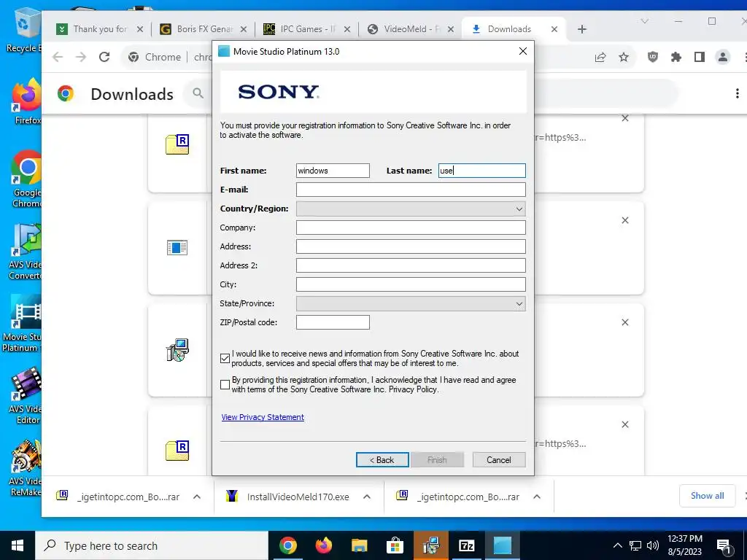This screenshot has height=560, width=747.
Task: Focus the E-mail text box
Action: 411,190
